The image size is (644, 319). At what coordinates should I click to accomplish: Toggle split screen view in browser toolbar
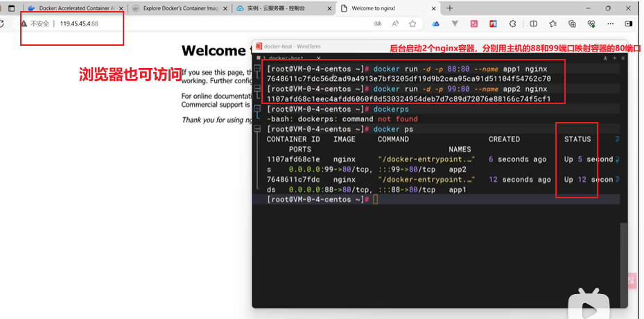click(533, 24)
